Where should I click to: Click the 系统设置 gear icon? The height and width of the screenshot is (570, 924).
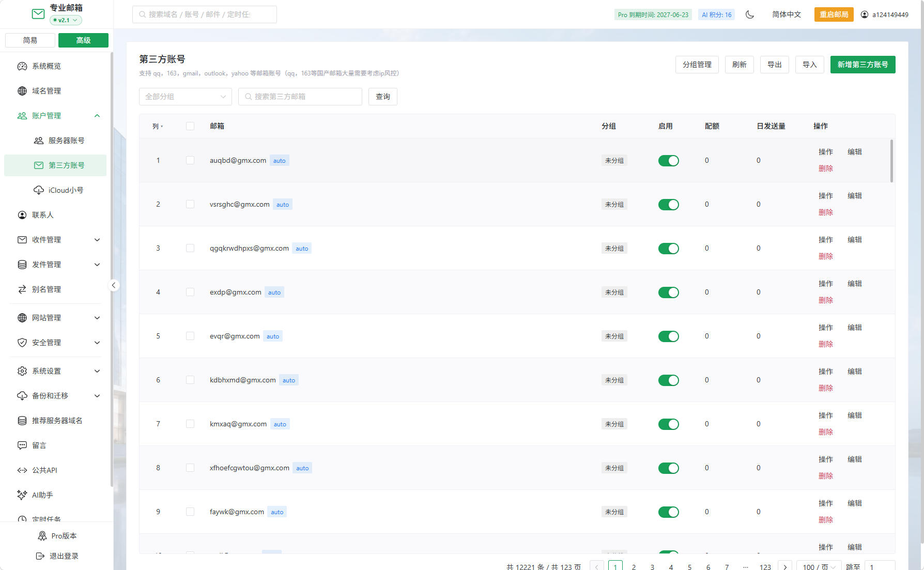[22, 371]
